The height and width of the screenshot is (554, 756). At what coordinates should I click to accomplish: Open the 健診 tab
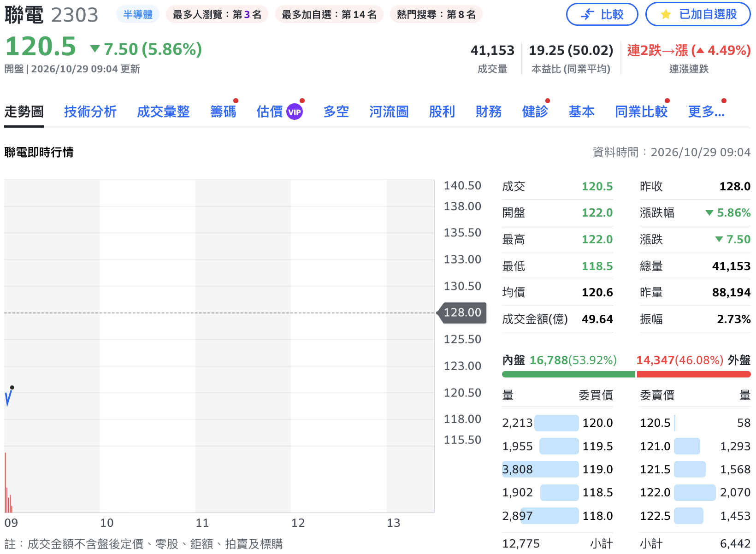coord(535,112)
